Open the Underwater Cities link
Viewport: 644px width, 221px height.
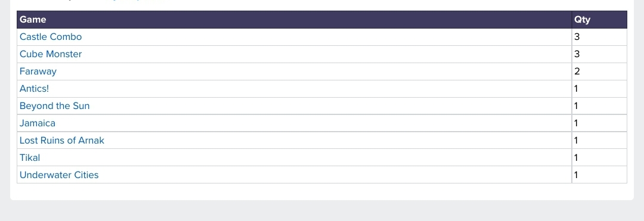click(x=59, y=175)
